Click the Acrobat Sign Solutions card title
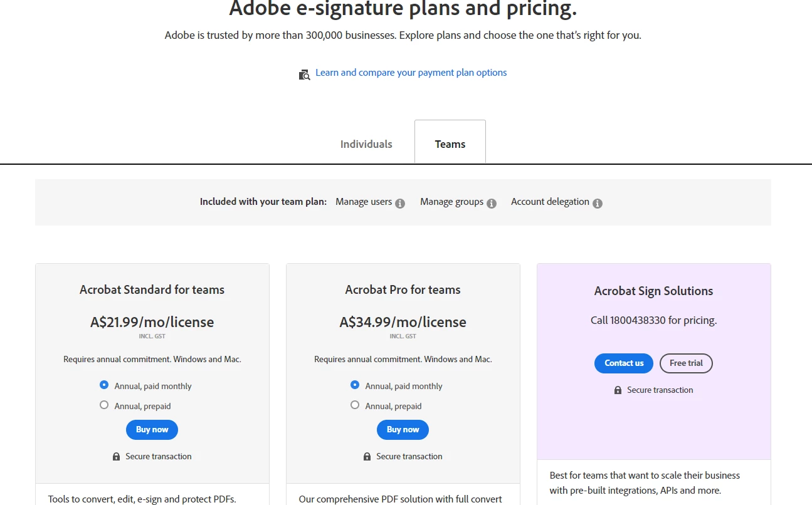This screenshot has height=505, width=812. pos(653,291)
